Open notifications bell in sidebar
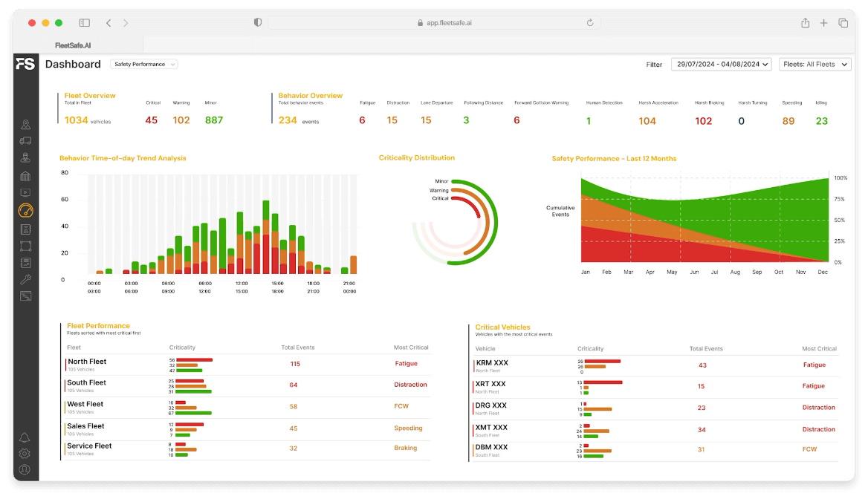 click(25, 437)
